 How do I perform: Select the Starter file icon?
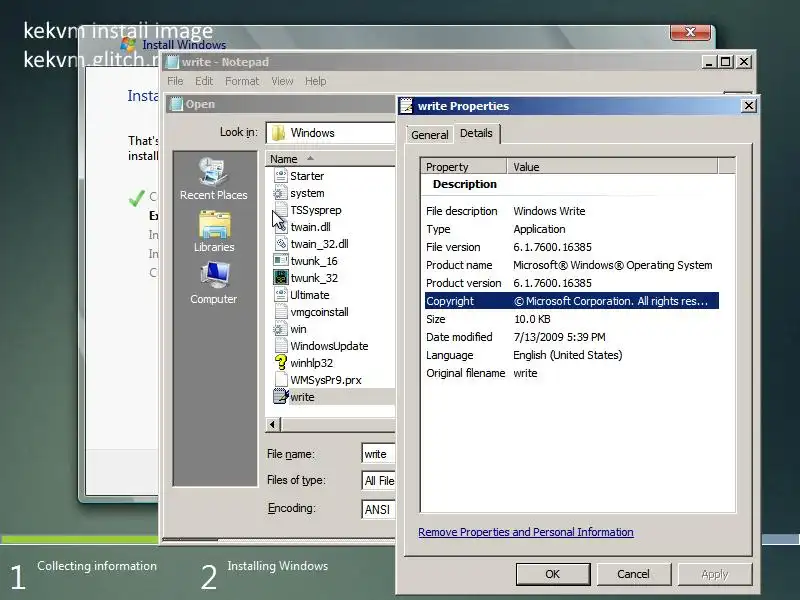[x=281, y=176]
